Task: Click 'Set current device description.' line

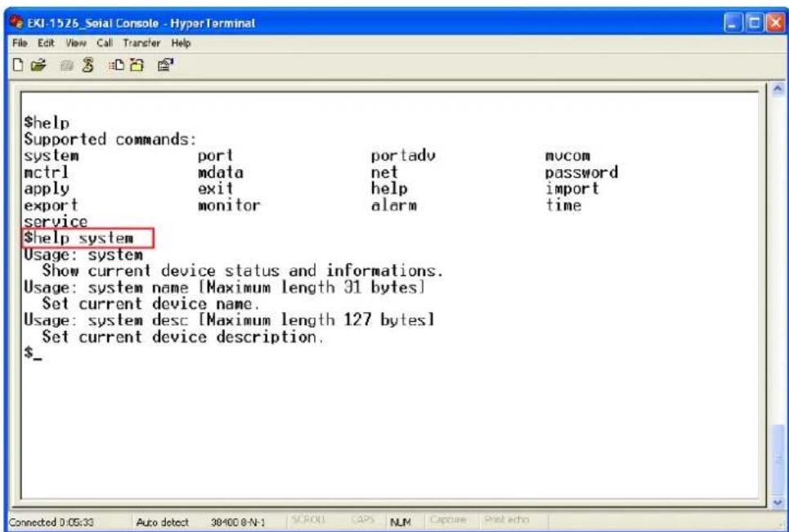Action: click(x=183, y=337)
